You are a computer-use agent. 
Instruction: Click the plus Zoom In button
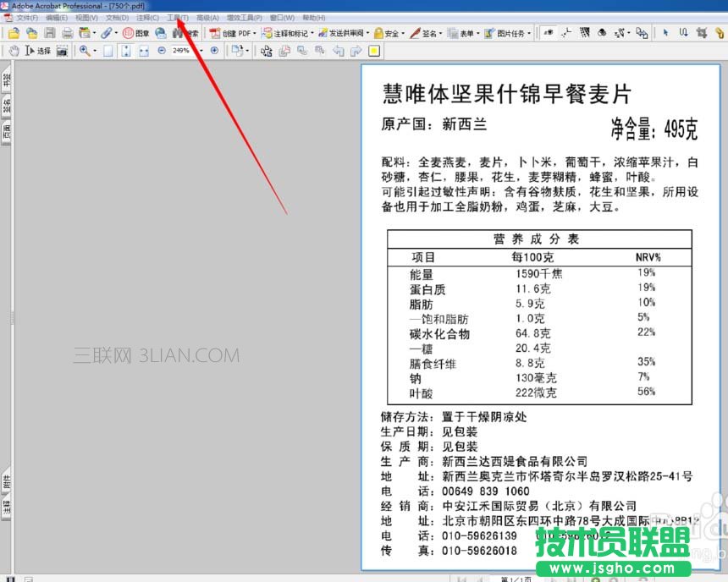click(x=214, y=50)
